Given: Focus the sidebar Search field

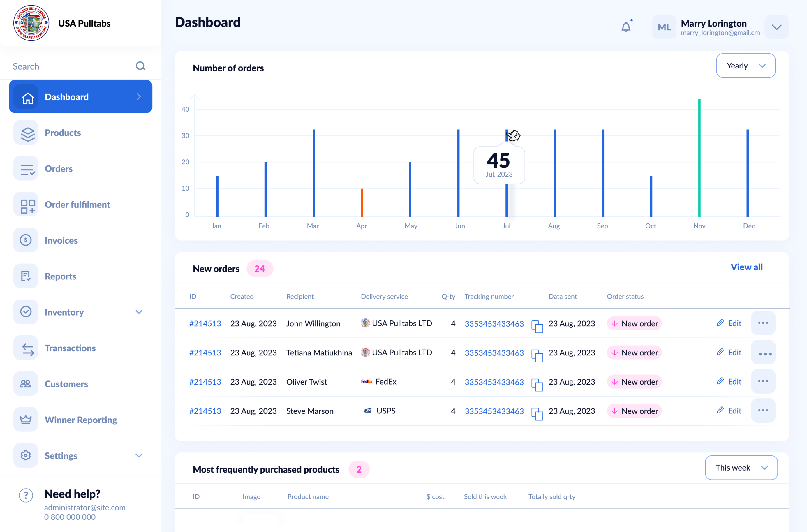Looking at the screenshot, I should click(68, 66).
